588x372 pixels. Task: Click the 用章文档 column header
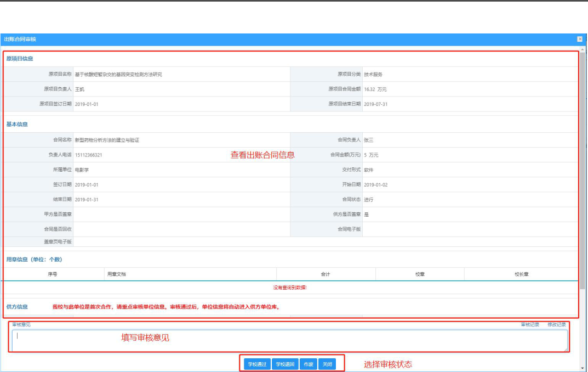(x=117, y=274)
